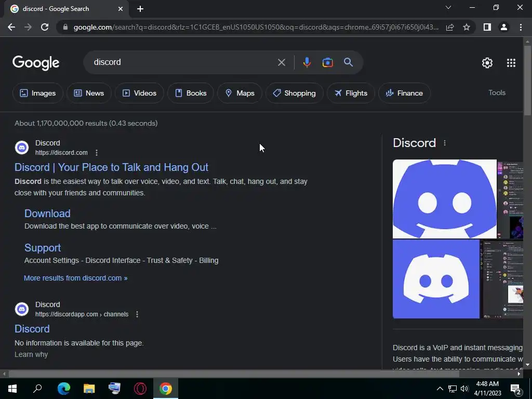Open white Discord logo on blurple image
Image resolution: width=532 pixels, height=399 pixels.
436,279
